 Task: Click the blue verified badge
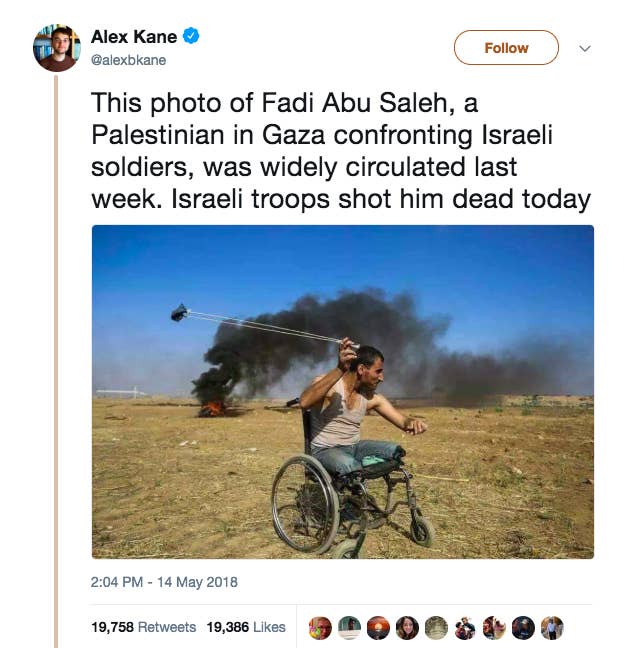[x=192, y=37]
